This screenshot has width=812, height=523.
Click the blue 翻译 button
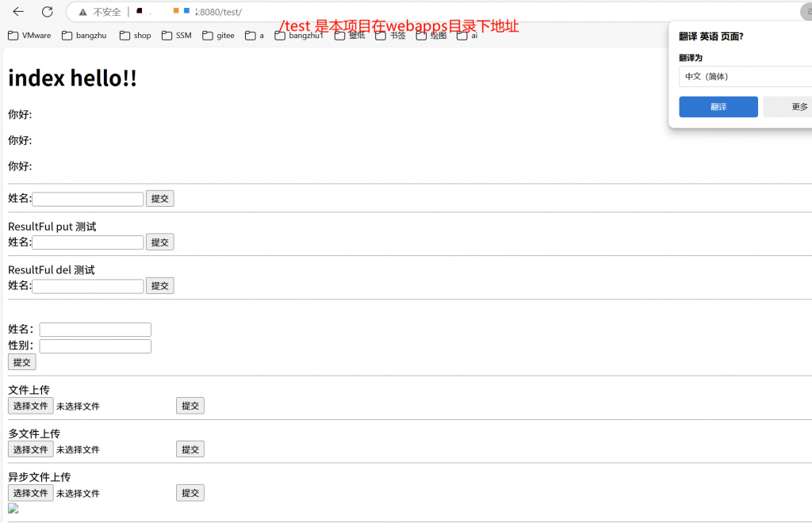(x=718, y=107)
